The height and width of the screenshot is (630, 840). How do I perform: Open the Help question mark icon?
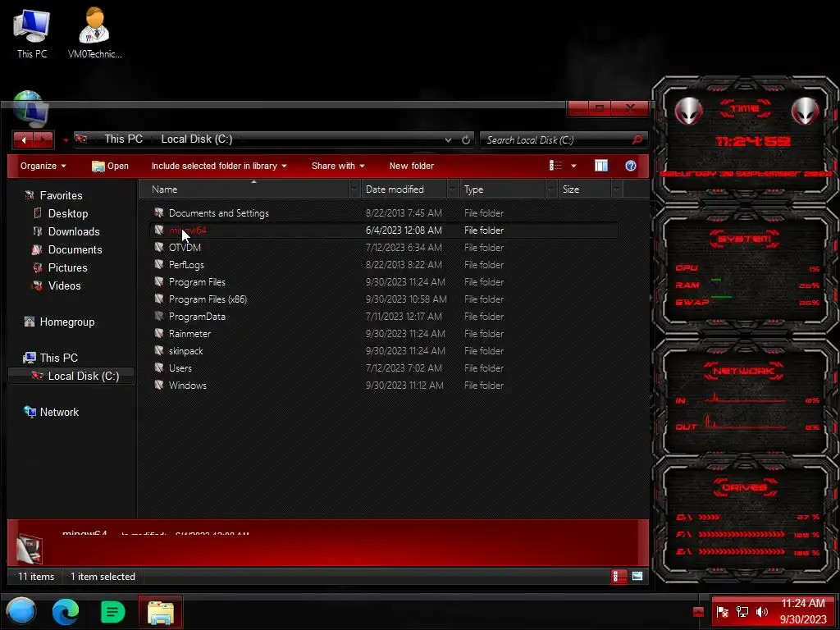tap(631, 166)
